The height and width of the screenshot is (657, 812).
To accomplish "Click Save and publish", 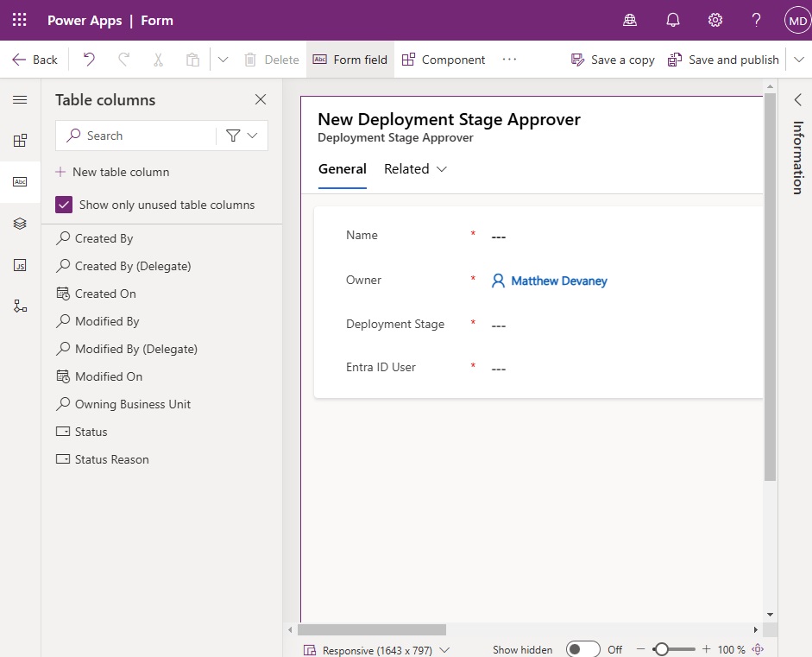I will (x=723, y=60).
